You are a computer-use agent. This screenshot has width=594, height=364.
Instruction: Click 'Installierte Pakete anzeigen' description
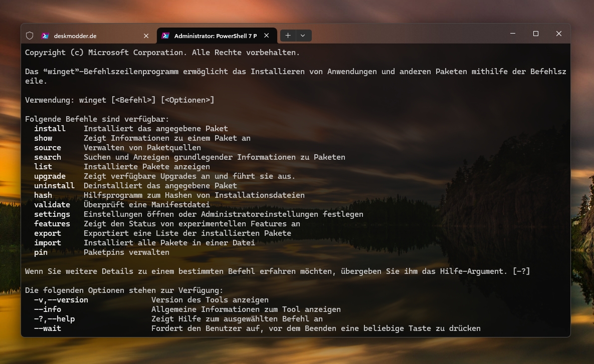pos(146,167)
